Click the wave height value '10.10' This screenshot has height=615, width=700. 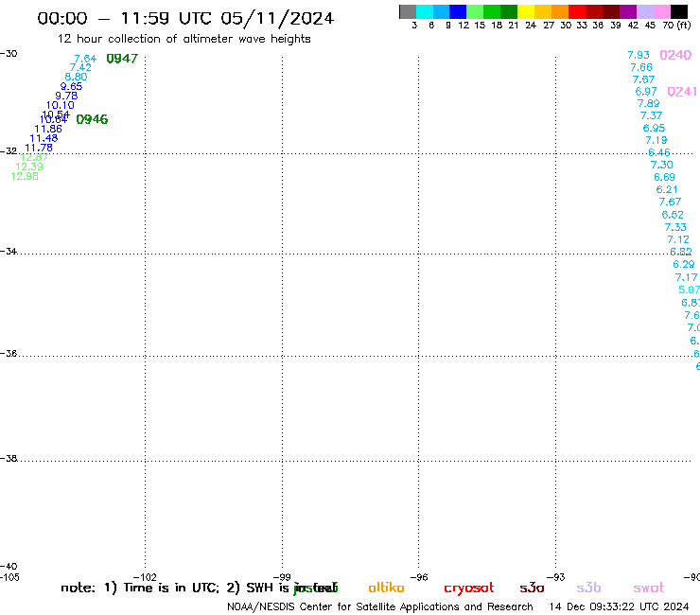click(61, 105)
